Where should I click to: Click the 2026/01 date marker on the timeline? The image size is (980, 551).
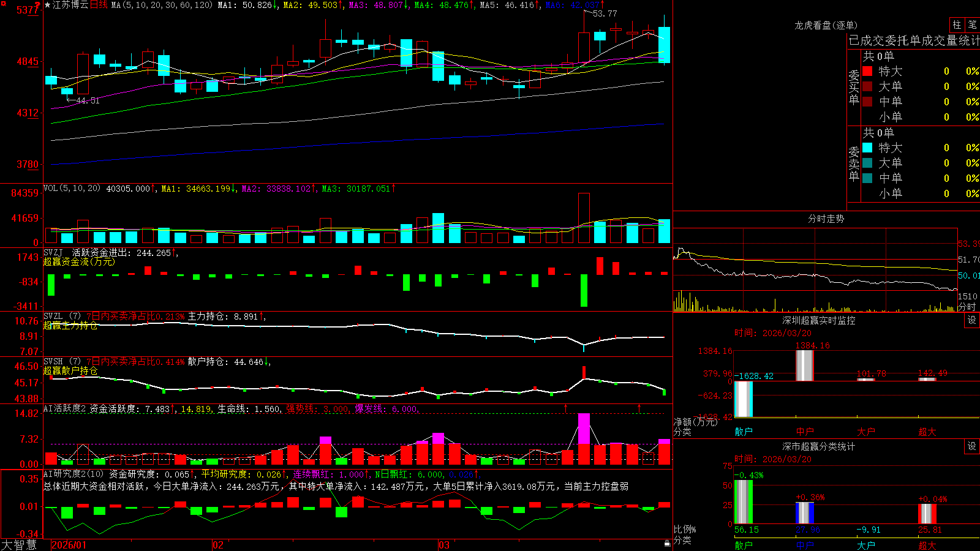pos(69,545)
